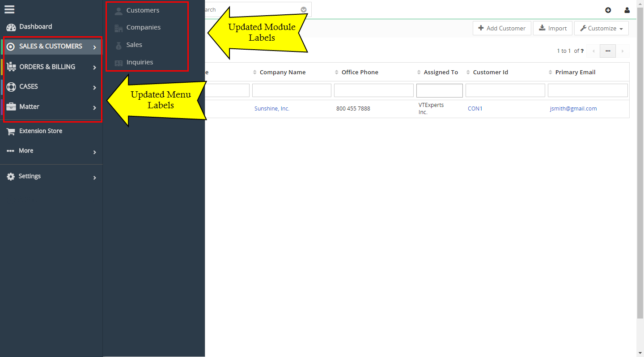Image resolution: width=644 pixels, height=357 pixels.
Task: Click the Sales money bag icon
Action: 119,46
